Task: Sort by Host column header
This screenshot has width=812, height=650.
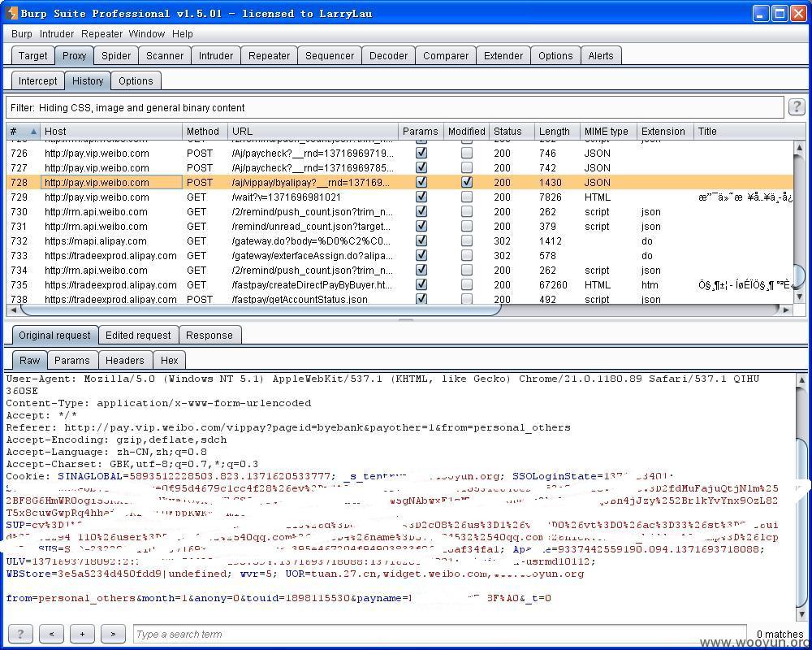Action: click(x=111, y=131)
